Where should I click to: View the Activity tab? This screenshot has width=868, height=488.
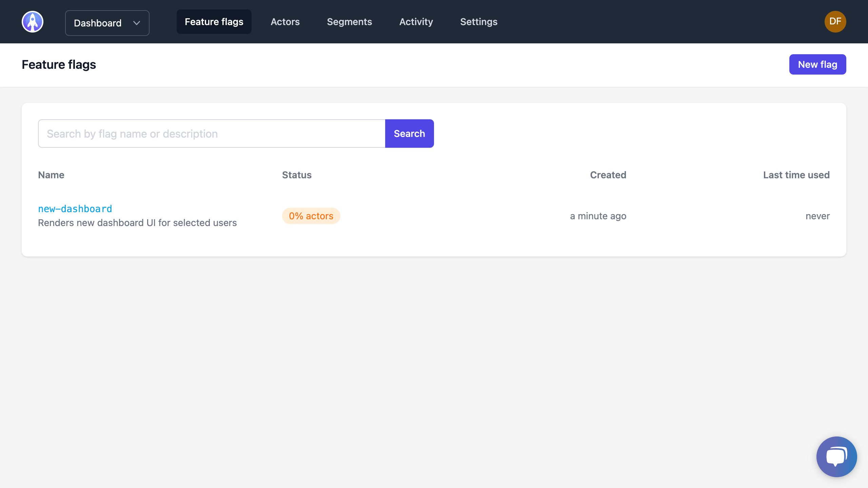click(416, 22)
